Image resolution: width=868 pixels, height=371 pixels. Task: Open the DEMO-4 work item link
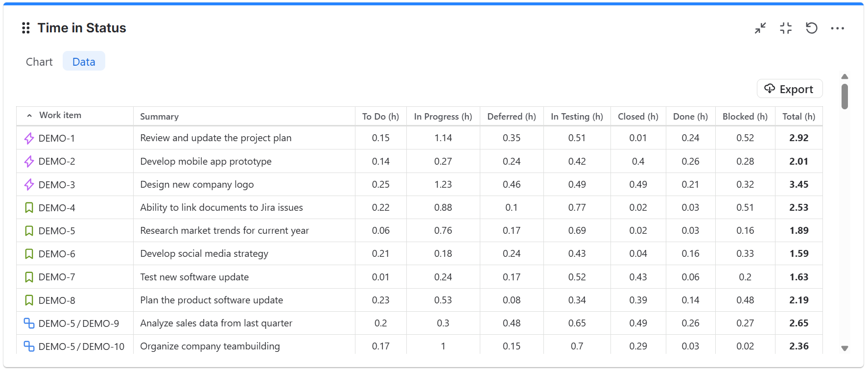tap(57, 208)
